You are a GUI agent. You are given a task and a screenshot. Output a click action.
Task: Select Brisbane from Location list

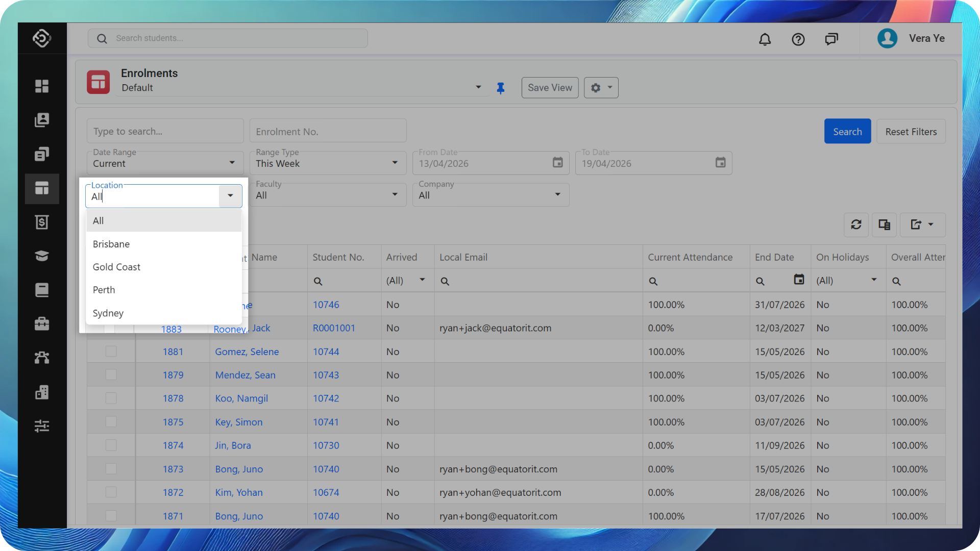tap(111, 244)
